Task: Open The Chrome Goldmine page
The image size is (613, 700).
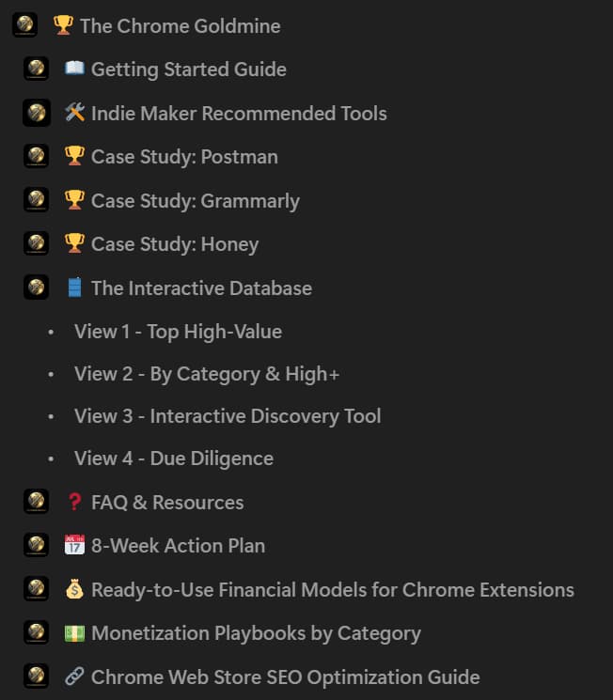Action: (x=180, y=26)
